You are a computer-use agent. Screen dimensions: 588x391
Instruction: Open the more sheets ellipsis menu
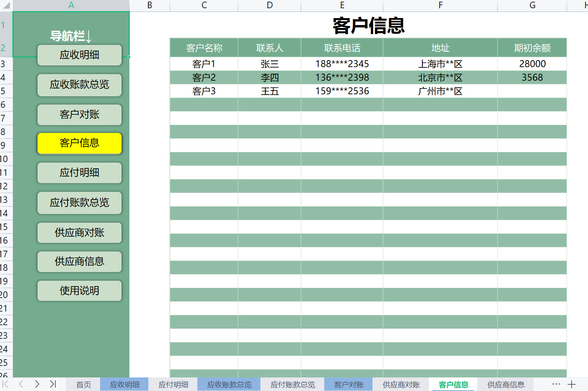(x=556, y=384)
